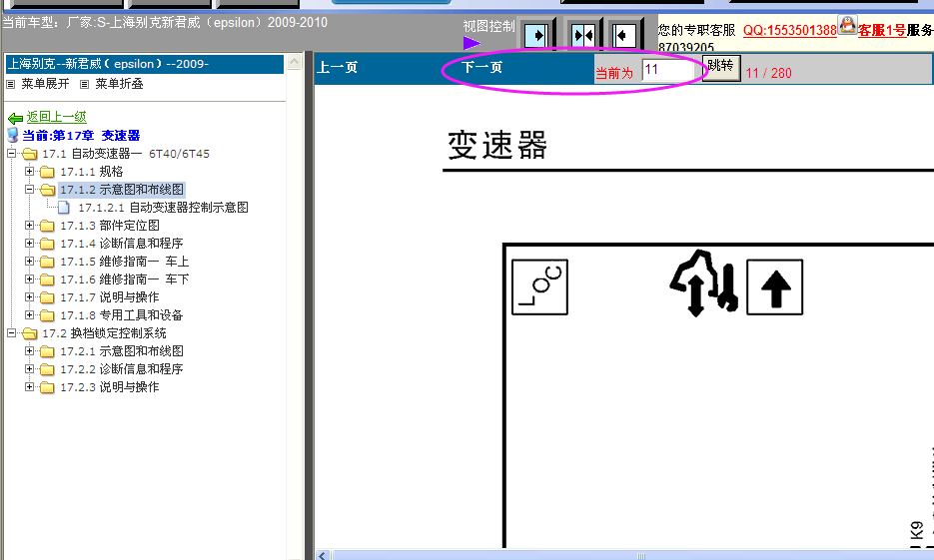Click horizontal scrollbar left arrow
934x560 pixels.
coord(323,555)
